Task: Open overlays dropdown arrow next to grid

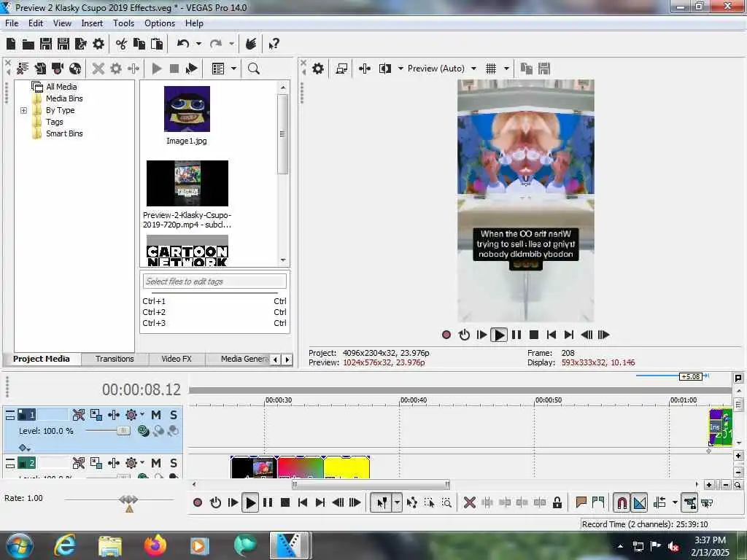Action: tap(506, 69)
